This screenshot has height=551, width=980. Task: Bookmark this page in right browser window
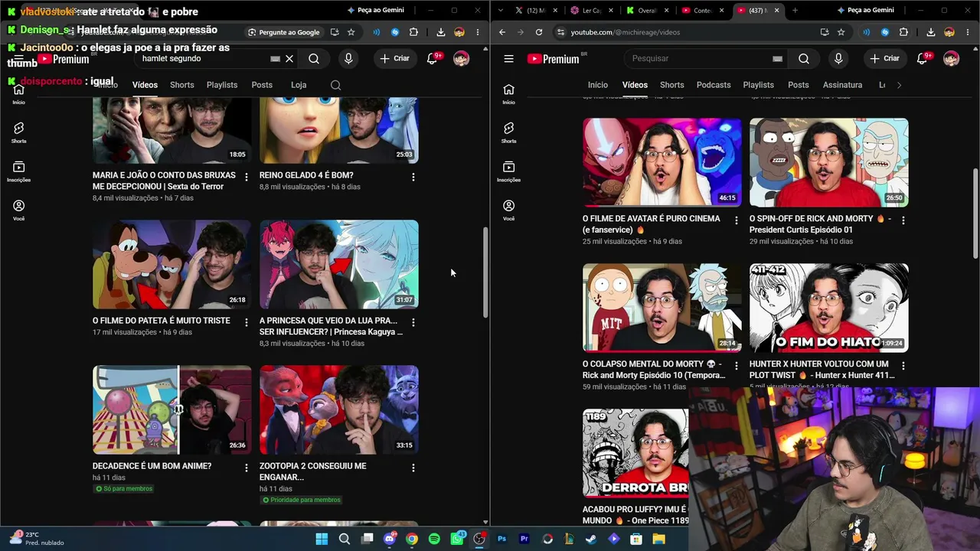841,32
